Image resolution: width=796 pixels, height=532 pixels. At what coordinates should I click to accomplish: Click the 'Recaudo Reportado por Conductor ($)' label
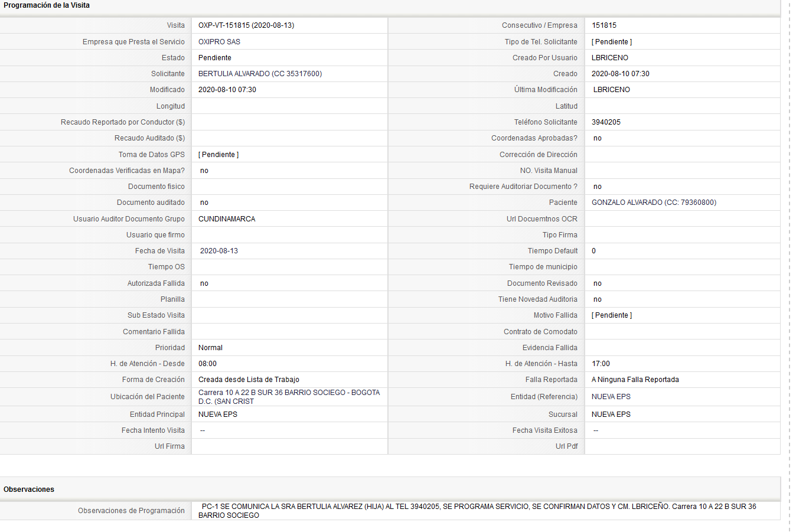click(123, 122)
